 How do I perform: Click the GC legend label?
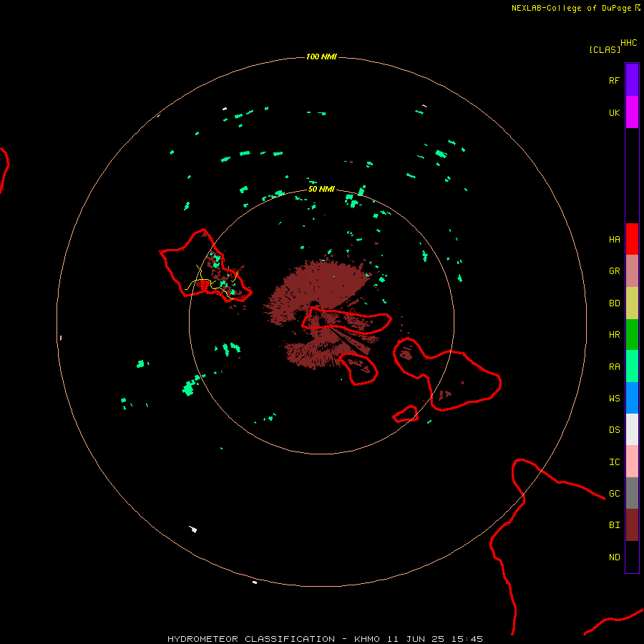(x=614, y=494)
